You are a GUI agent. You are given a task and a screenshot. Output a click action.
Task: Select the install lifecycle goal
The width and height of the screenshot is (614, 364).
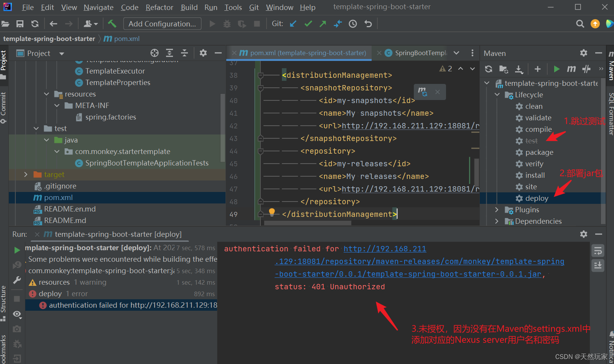(535, 175)
